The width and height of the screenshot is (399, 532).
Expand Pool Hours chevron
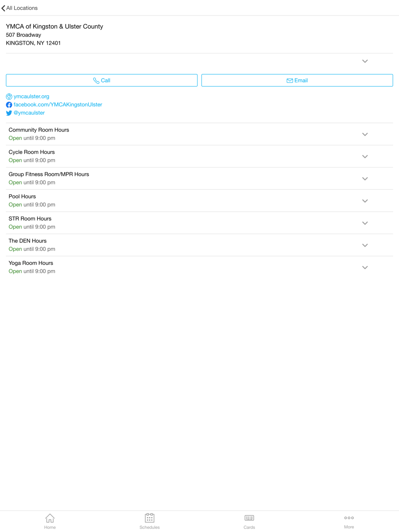click(x=365, y=201)
